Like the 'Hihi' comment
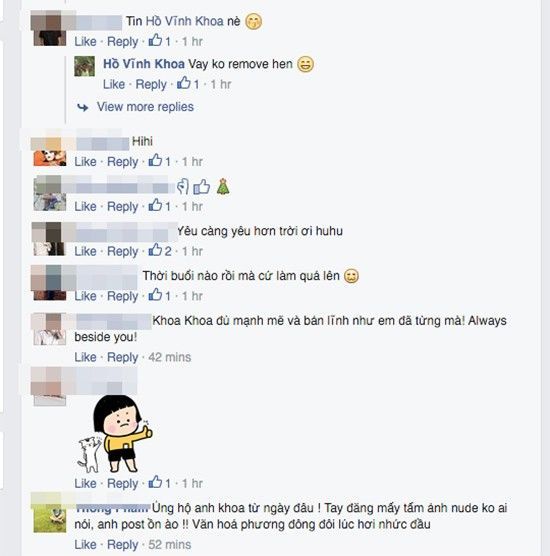 point(85,162)
